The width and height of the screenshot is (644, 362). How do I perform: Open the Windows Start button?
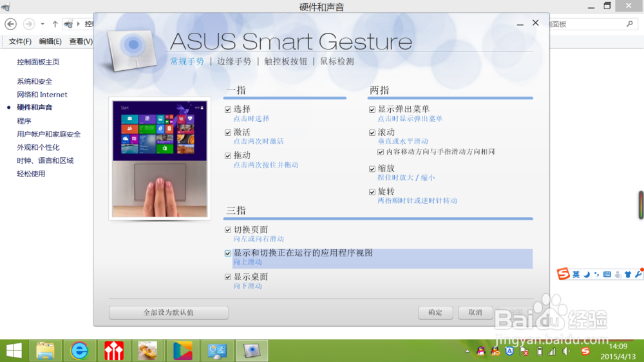tap(14, 350)
